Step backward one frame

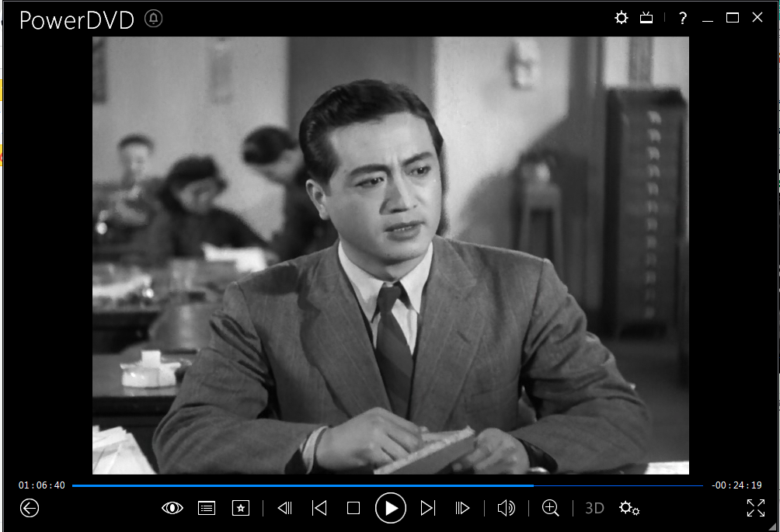[x=284, y=508]
